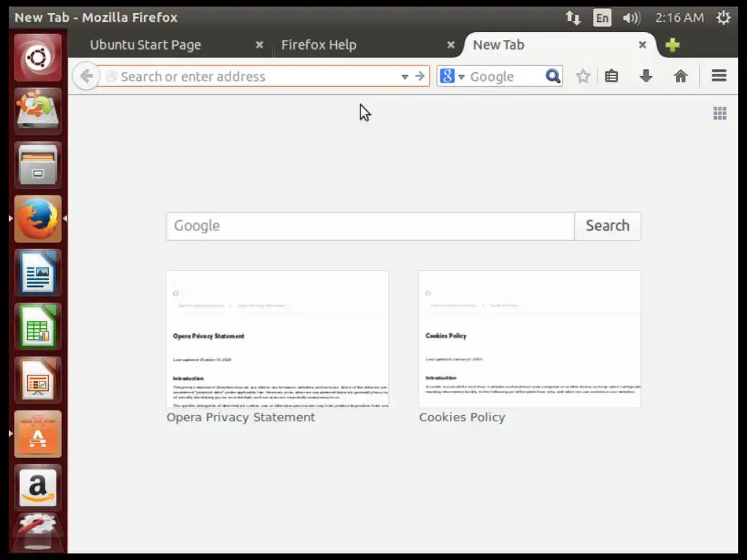Viewport: 747px width, 560px height.
Task: Click the Search button
Action: click(608, 226)
